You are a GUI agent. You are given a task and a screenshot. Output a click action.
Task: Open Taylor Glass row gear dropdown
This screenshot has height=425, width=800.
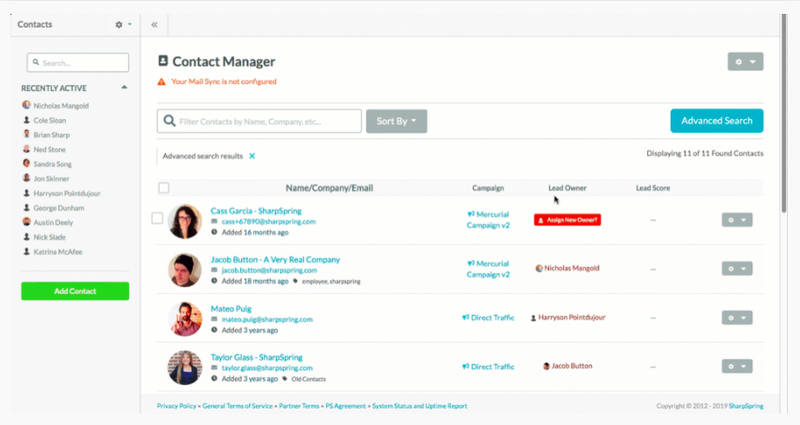tap(737, 366)
